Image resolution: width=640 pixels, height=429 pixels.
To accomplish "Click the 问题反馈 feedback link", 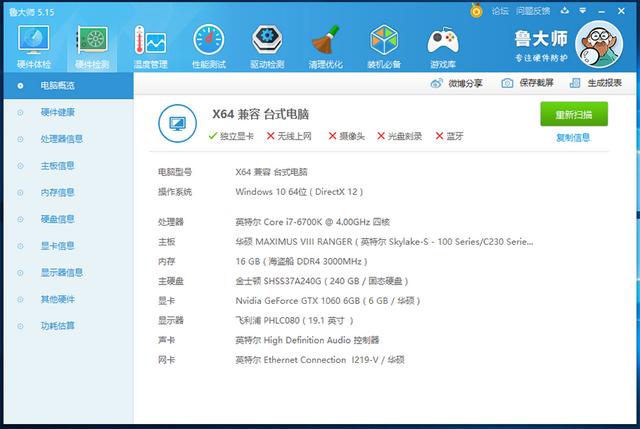I will (x=533, y=10).
